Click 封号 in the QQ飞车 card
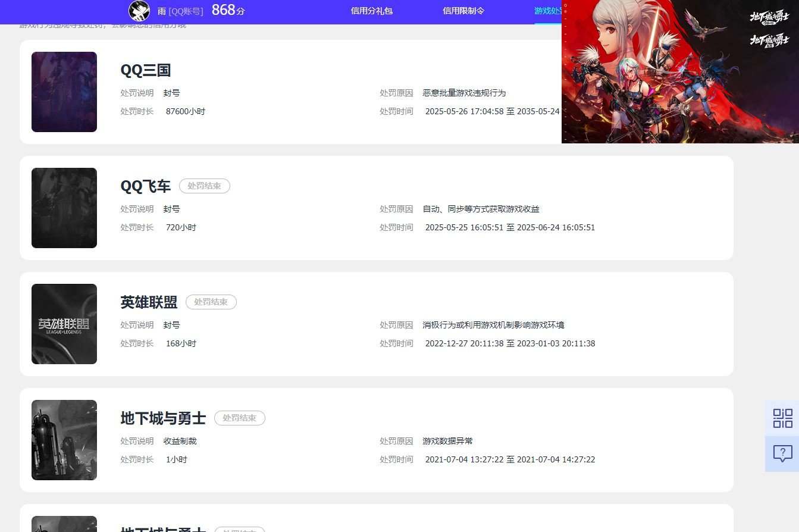 [x=172, y=209]
